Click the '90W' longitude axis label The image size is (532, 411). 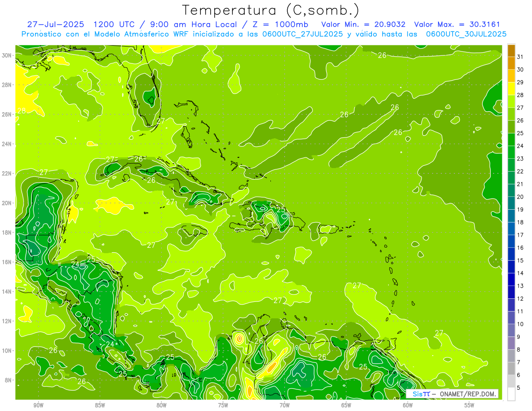pos(38,405)
